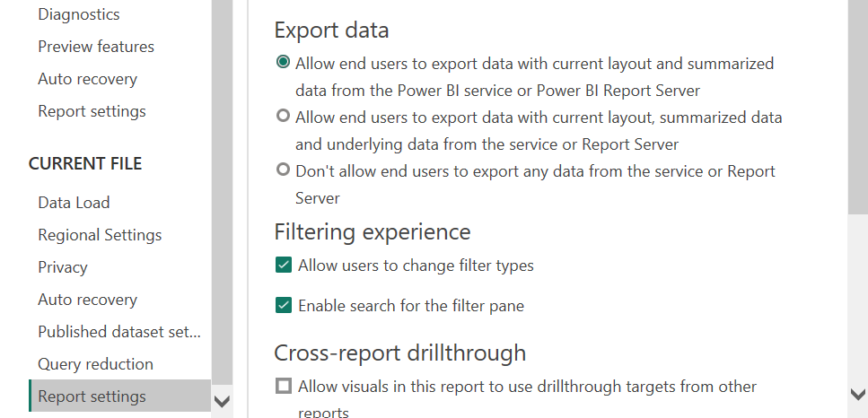Select highlighted Report settings under CURRENT FILE

point(119,396)
